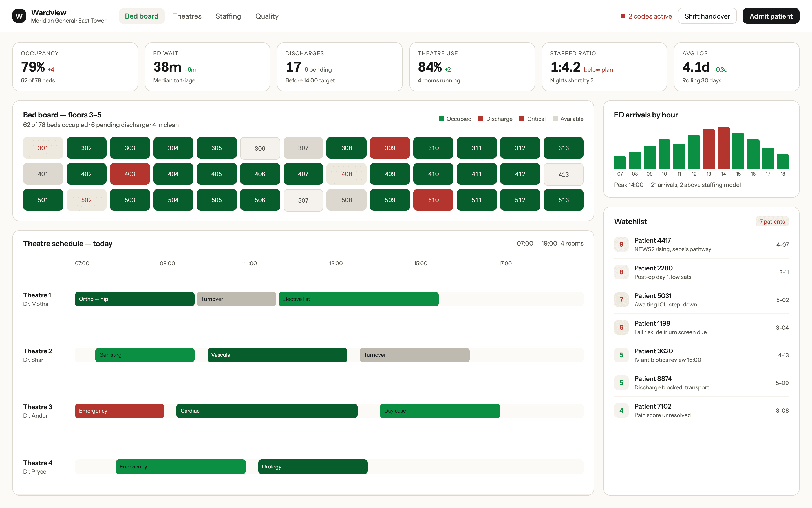Click the Admit patient button

tap(771, 16)
